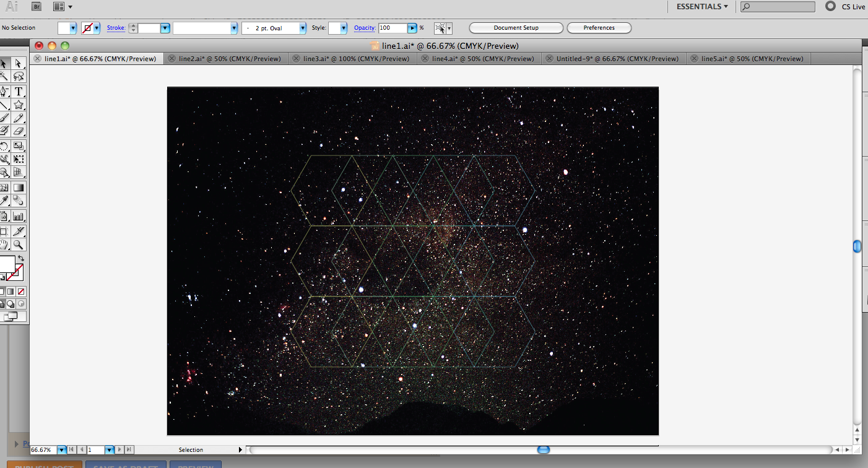Select the Paintbrush tool

[4, 118]
